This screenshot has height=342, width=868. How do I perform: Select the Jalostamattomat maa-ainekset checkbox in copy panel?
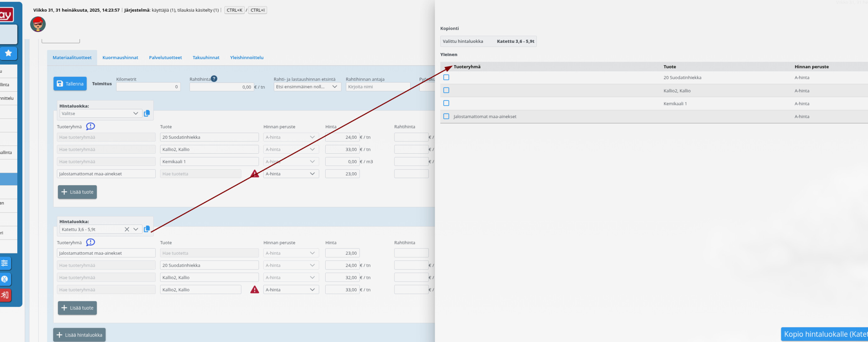click(x=446, y=116)
